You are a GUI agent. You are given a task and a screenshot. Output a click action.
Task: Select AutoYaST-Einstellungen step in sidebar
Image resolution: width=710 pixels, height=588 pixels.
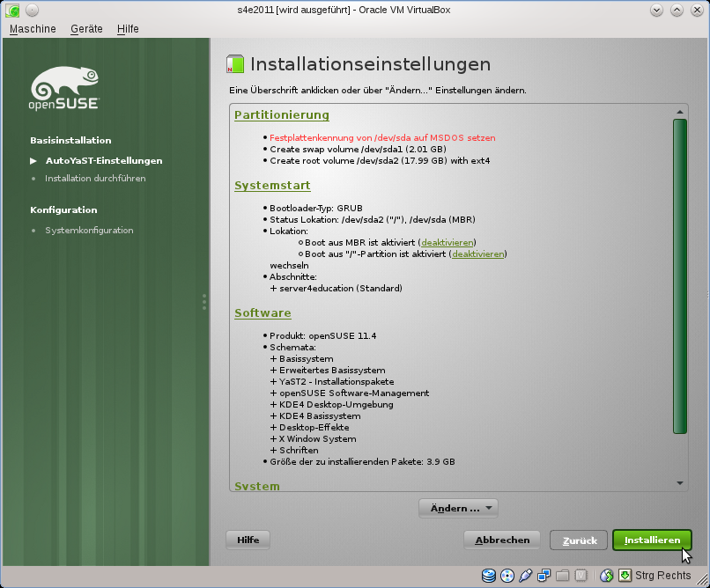(104, 160)
